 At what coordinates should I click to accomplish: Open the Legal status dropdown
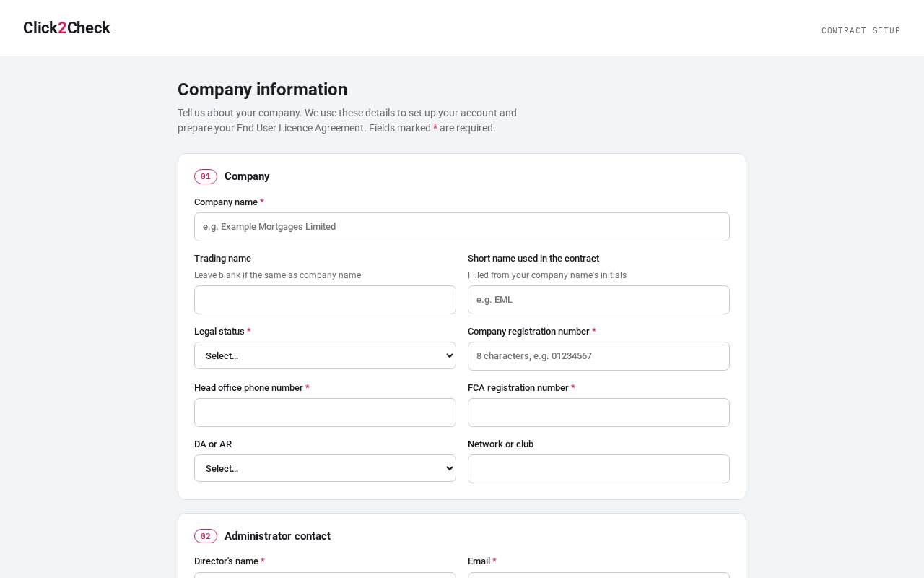click(x=325, y=355)
